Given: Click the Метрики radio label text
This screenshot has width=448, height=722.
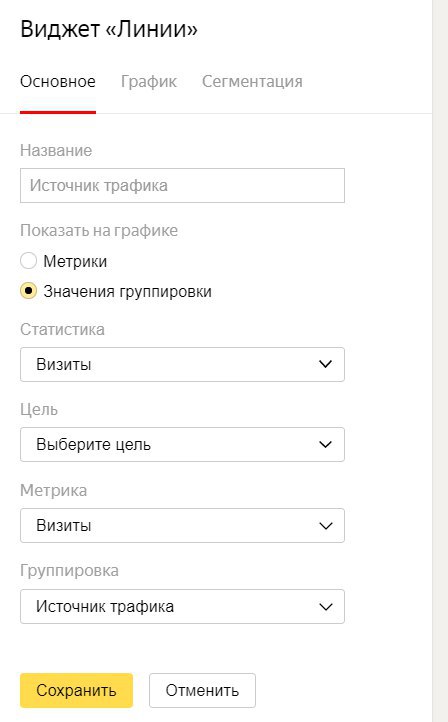Looking at the screenshot, I should point(75,262).
